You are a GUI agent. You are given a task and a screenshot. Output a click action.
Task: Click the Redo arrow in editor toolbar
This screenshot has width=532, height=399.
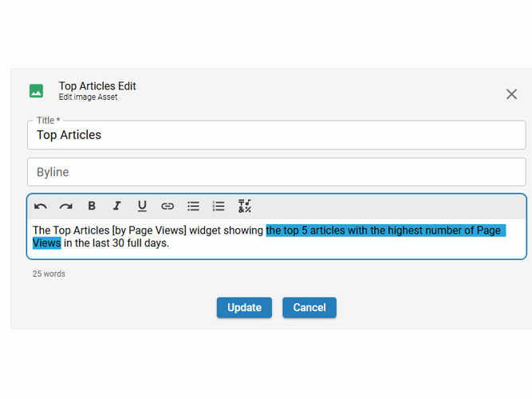click(x=66, y=206)
